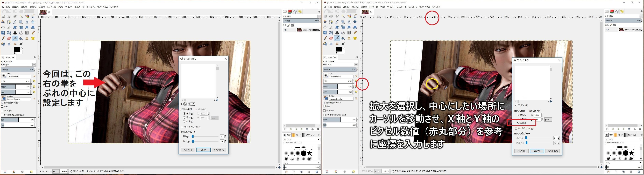Click the image thumbnail tab in left window
The height and width of the screenshot is (175, 644).
click(x=43, y=12)
